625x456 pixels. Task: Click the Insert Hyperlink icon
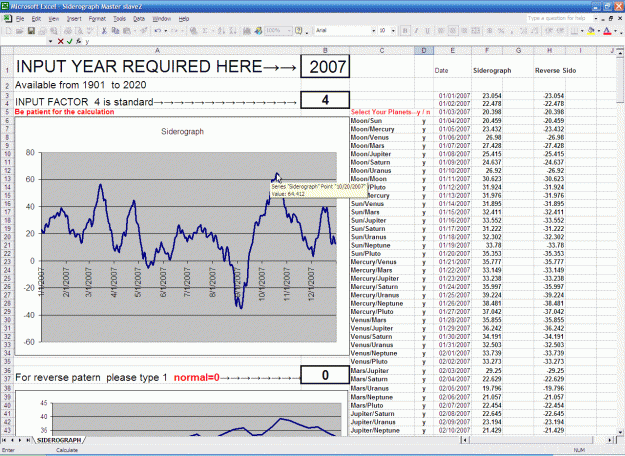point(193,31)
